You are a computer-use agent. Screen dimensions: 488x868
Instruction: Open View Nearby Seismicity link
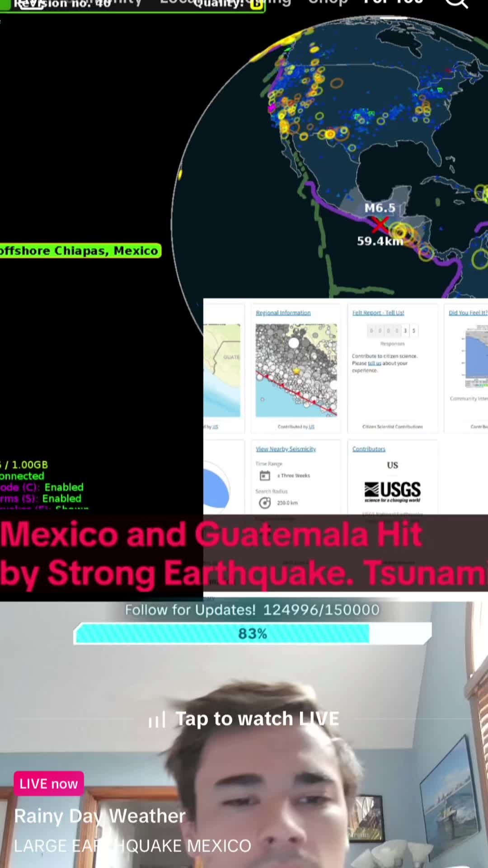click(286, 449)
